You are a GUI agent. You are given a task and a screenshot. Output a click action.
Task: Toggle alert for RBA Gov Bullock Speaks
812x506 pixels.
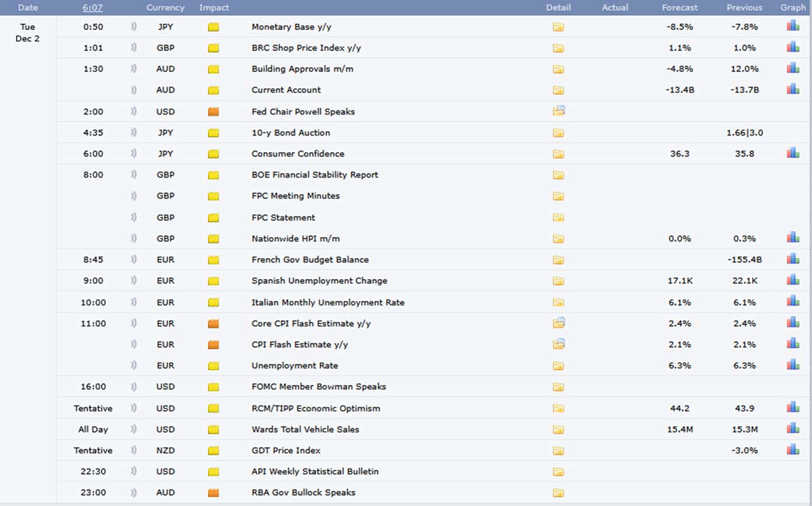coord(134,493)
